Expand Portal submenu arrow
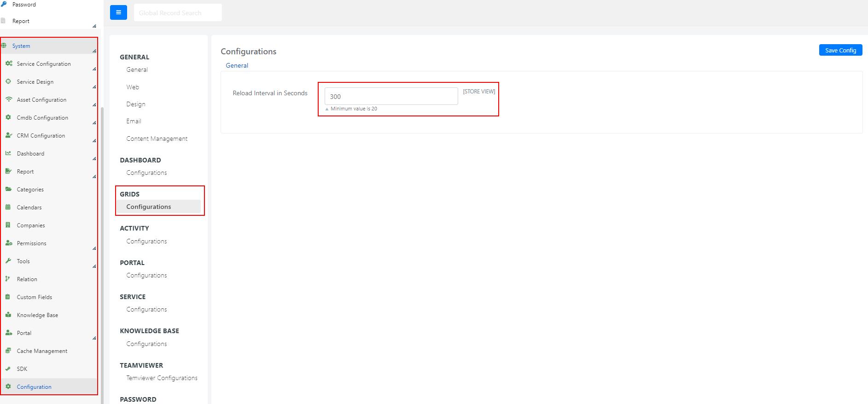Screen dimensions: 868x404 coord(94,338)
